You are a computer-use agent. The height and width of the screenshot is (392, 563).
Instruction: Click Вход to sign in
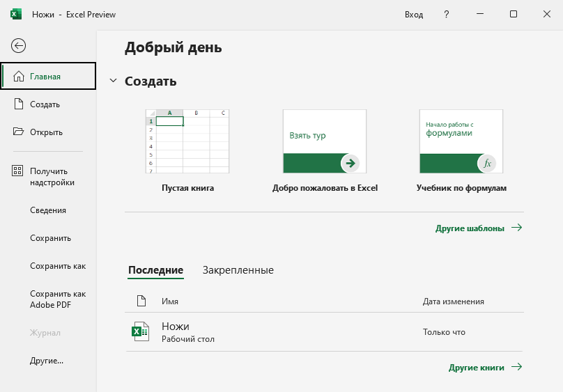414,15
